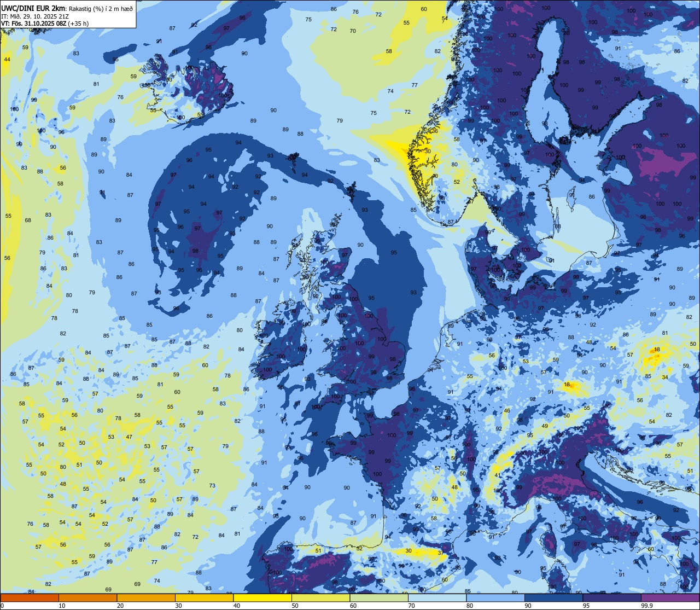Click the light blue 80–90 legend swatch
The image size is (700, 610).
click(495, 598)
